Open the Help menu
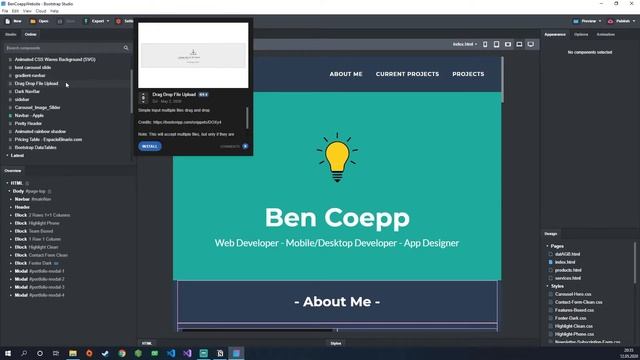The image size is (640, 360). coord(54,11)
